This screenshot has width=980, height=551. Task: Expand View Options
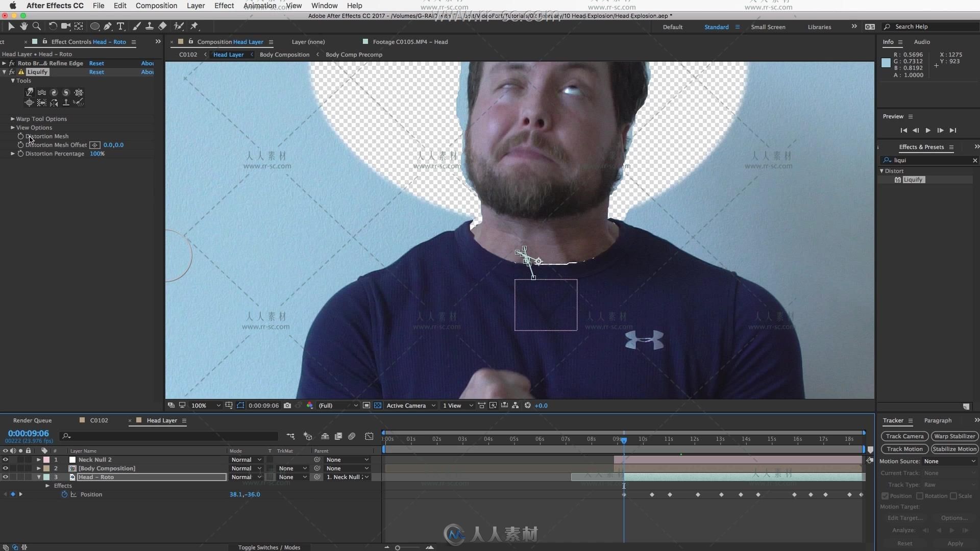coord(13,128)
